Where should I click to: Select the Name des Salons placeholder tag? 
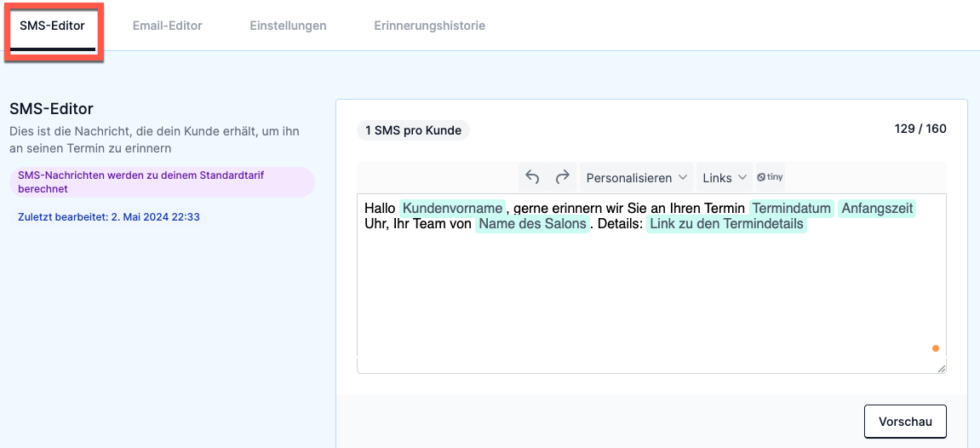coord(532,224)
